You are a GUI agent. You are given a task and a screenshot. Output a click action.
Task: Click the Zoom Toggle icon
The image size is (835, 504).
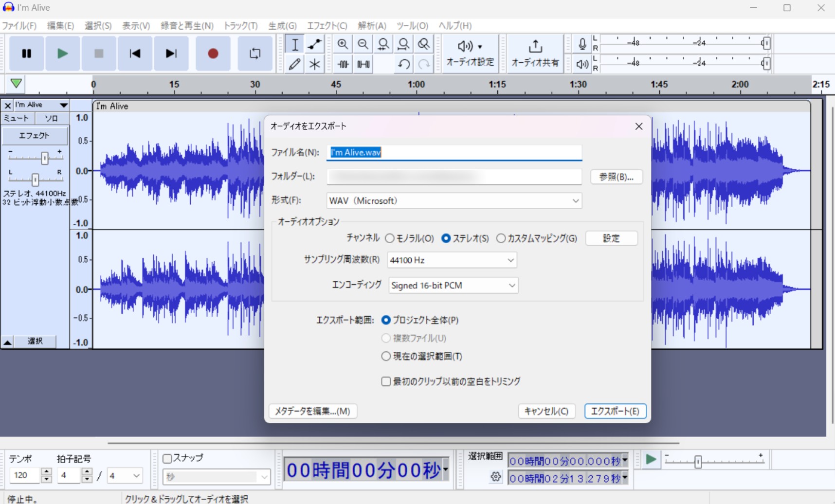point(424,44)
